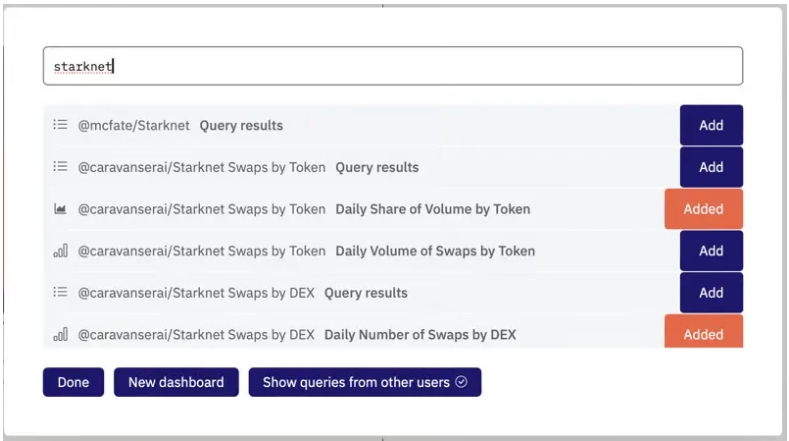Click bar chart icon for Daily Number of Swaps
Viewport: 789px width, 441px height.
(x=60, y=334)
